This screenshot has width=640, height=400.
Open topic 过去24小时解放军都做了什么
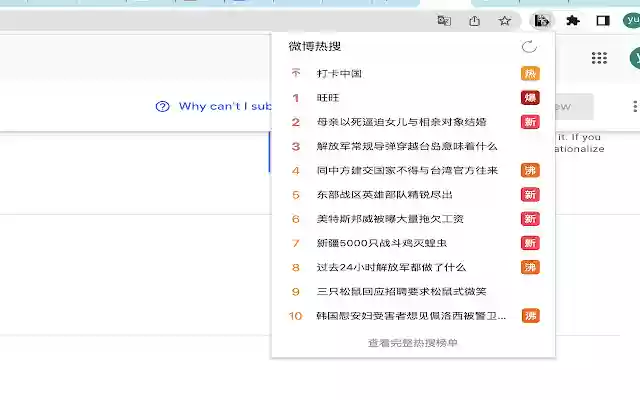[391, 267]
